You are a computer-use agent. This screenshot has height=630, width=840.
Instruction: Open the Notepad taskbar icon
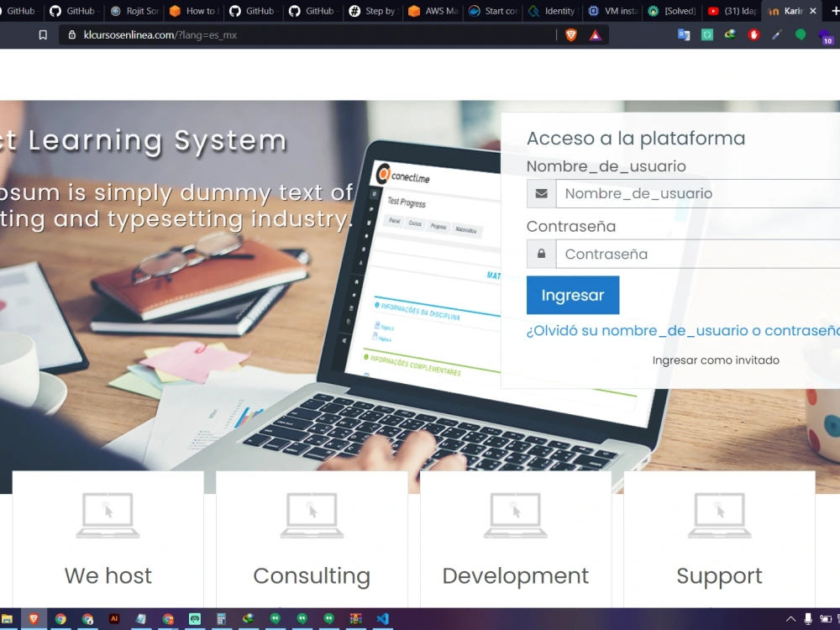pos(141,619)
